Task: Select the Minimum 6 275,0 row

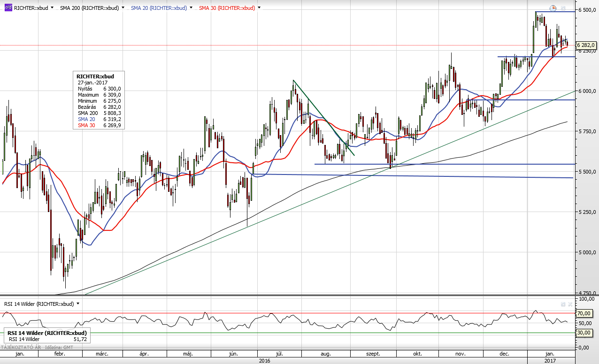Action: click(x=100, y=100)
